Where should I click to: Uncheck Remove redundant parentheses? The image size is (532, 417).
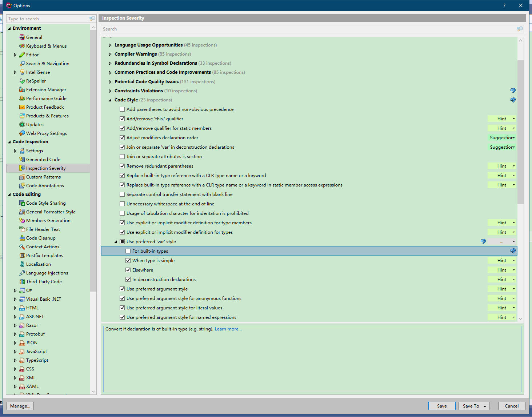(x=122, y=166)
